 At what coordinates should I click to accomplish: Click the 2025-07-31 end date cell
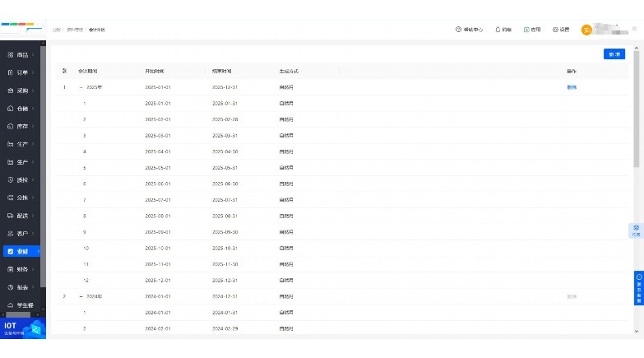pos(225,200)
